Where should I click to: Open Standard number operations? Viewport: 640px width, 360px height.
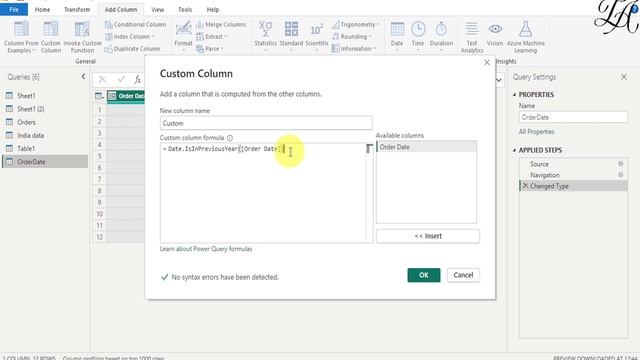pyautogui.click(x=291, y=36)
